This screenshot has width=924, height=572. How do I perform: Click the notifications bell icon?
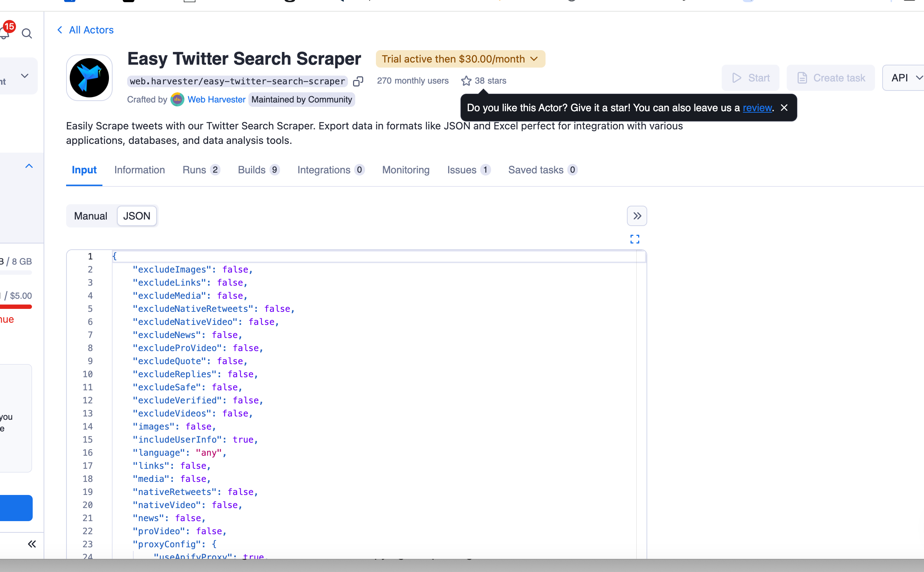4,33
